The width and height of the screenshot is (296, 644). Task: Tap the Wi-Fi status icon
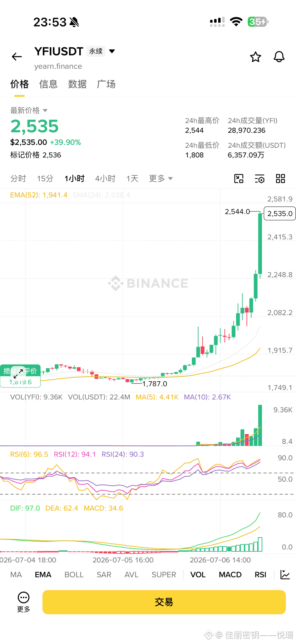[236, 22]
